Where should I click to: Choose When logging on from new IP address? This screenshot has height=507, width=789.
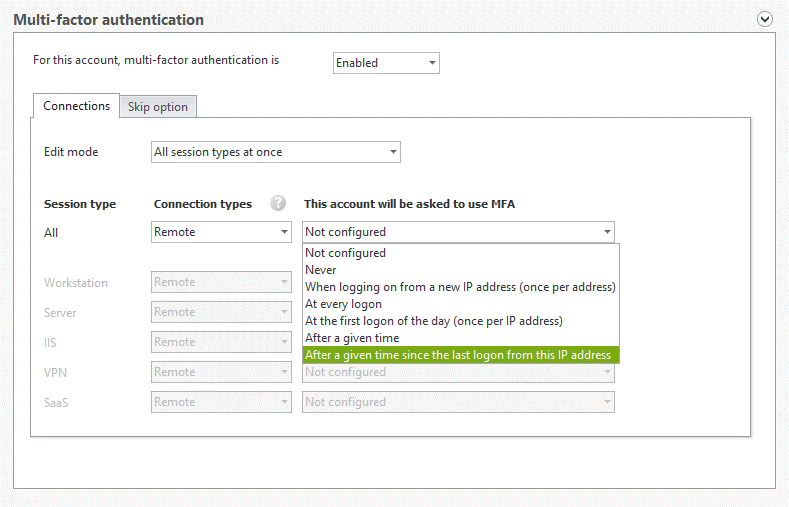click(x=461, y=287)
